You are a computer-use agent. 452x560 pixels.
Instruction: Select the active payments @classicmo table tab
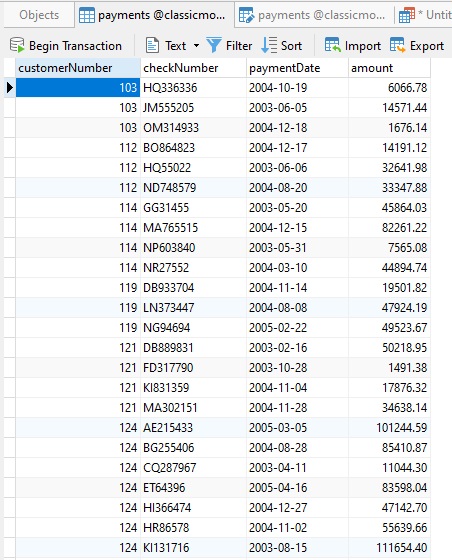tap(155, 15)
